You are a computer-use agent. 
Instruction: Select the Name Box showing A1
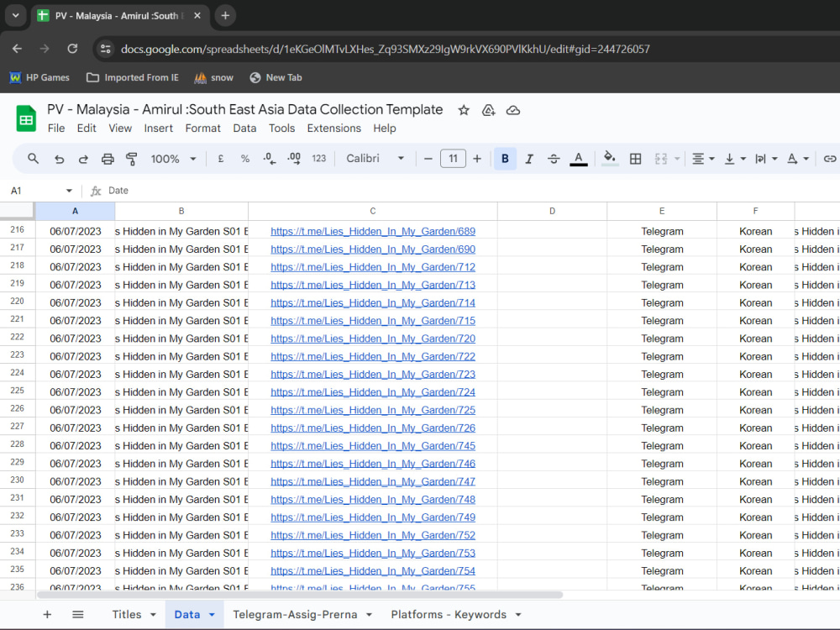click(x=34, y=190)
